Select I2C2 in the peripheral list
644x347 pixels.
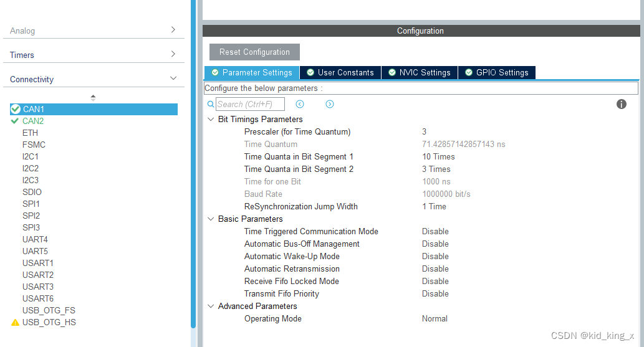[31, 168]
